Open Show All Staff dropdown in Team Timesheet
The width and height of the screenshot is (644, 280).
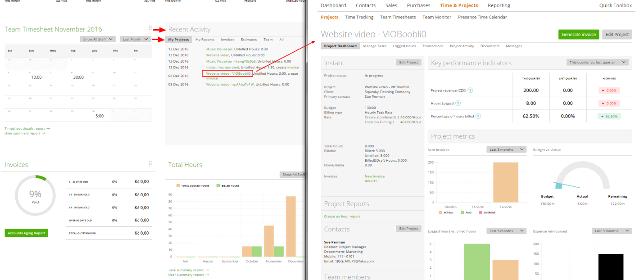(x=98, y=39)
